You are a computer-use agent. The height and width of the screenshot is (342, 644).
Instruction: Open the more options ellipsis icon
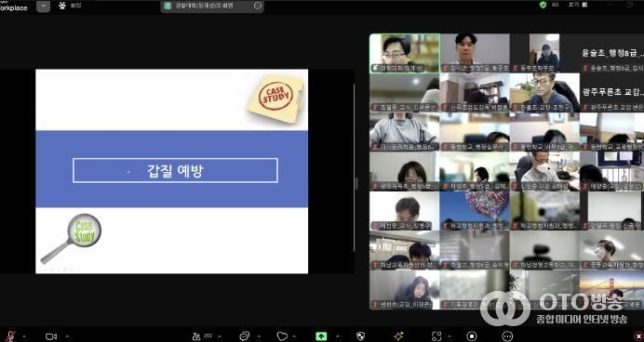507,336
